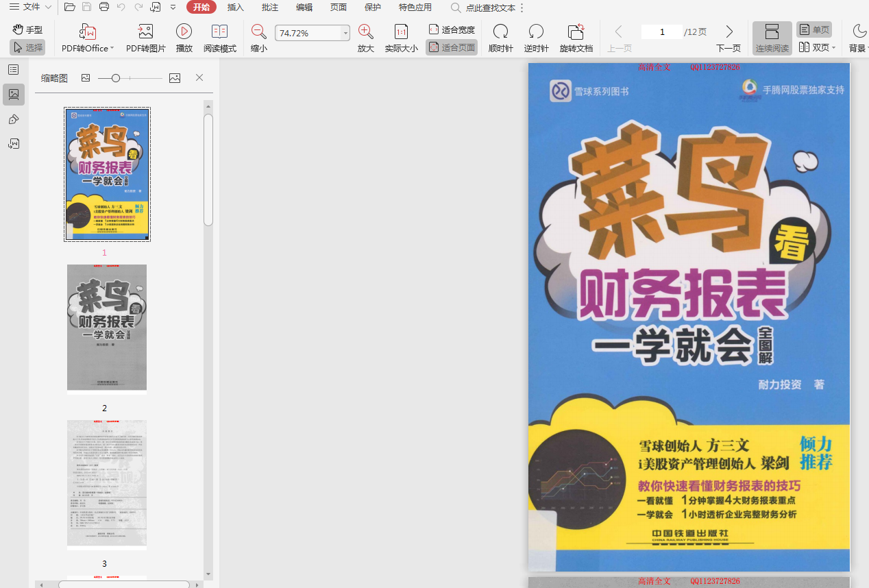Viewport: 869px width, 588px height.
Task: Rotate page with 顺时针 icon
Action: click(500, 32)
